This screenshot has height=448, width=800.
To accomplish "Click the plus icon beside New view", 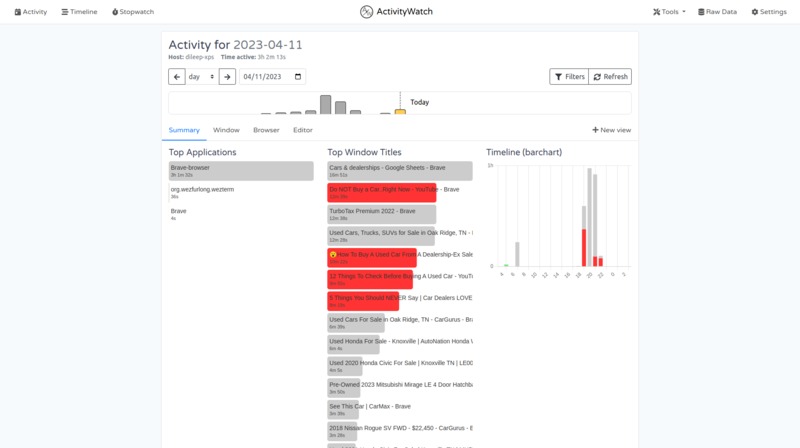I will pos(595,130).
